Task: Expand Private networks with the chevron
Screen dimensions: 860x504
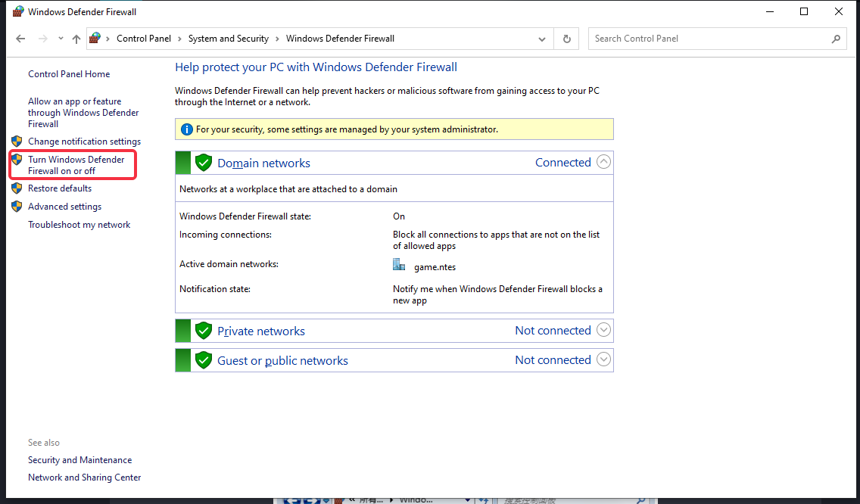Action: pyautogui.click(x=603, y=330)
